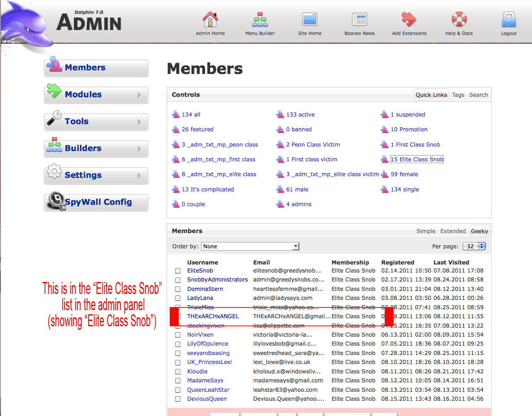Click the SpyWall Config sidebar button
Viewport: 532px width, 416px height.
click(x=96, y=203)
